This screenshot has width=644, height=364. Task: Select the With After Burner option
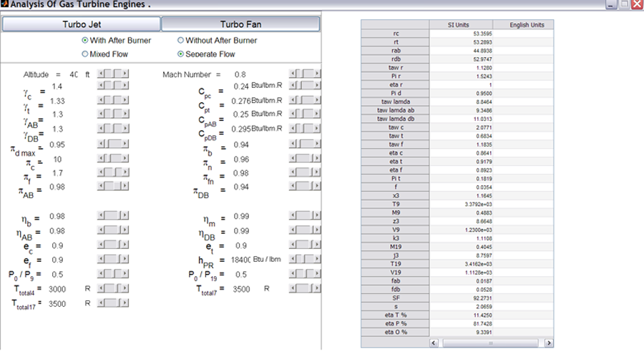click(85, 41)
